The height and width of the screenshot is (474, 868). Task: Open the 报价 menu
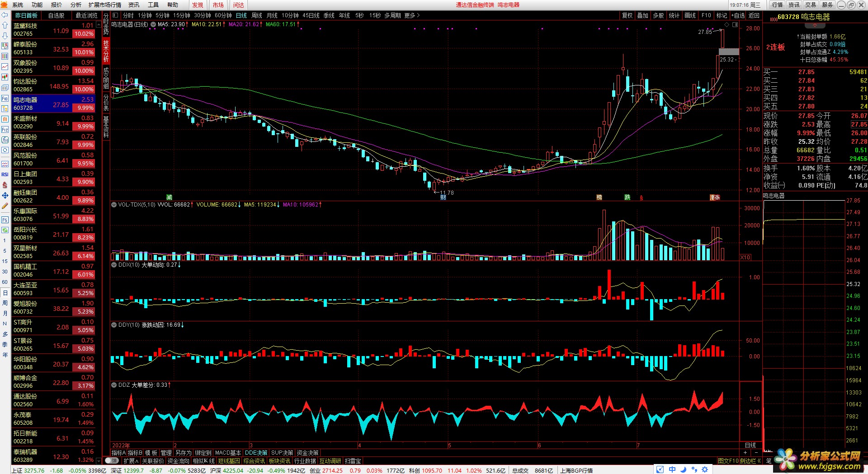point(57,5)
